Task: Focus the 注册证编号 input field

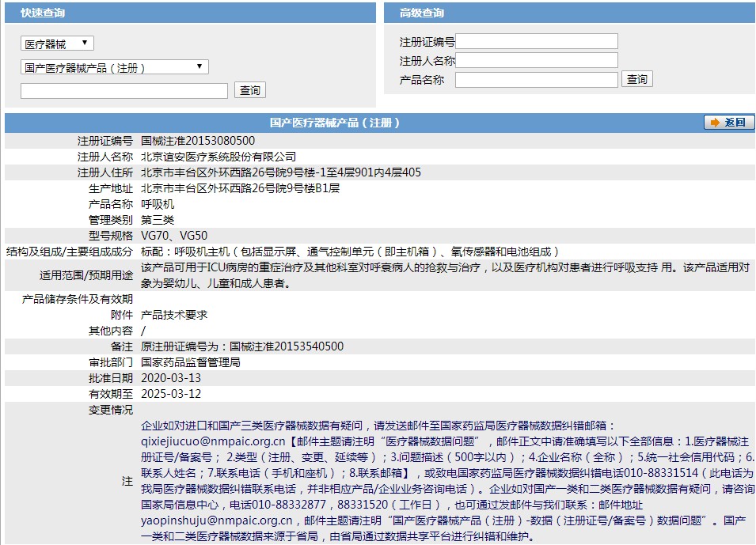Action: [x=536, y=41]
